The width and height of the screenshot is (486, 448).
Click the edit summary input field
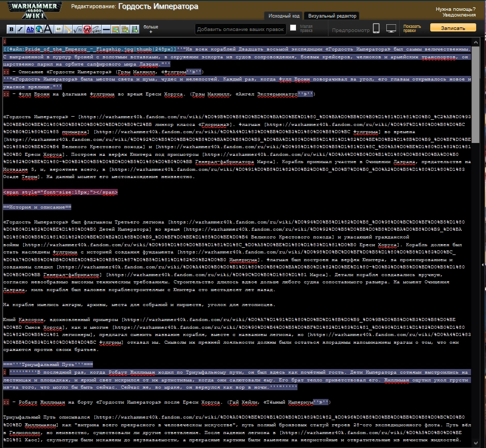click(x=241, y=29)
